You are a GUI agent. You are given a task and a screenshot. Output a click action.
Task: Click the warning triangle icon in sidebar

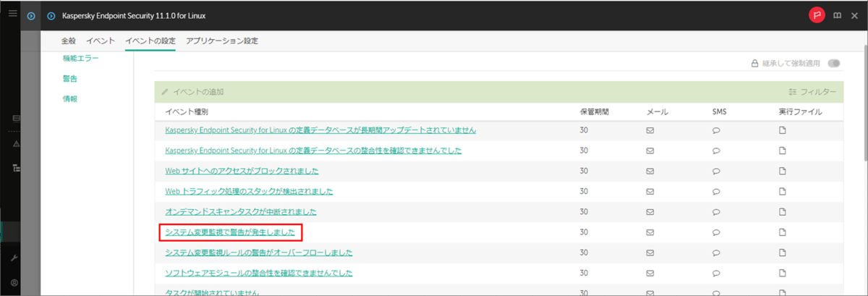(x=15, y=143)
